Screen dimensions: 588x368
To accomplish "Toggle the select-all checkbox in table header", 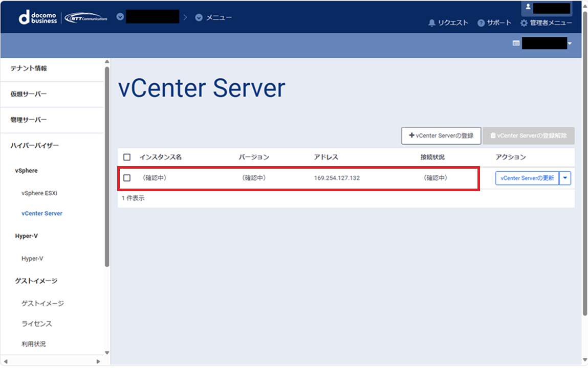I will pos(127,157).
